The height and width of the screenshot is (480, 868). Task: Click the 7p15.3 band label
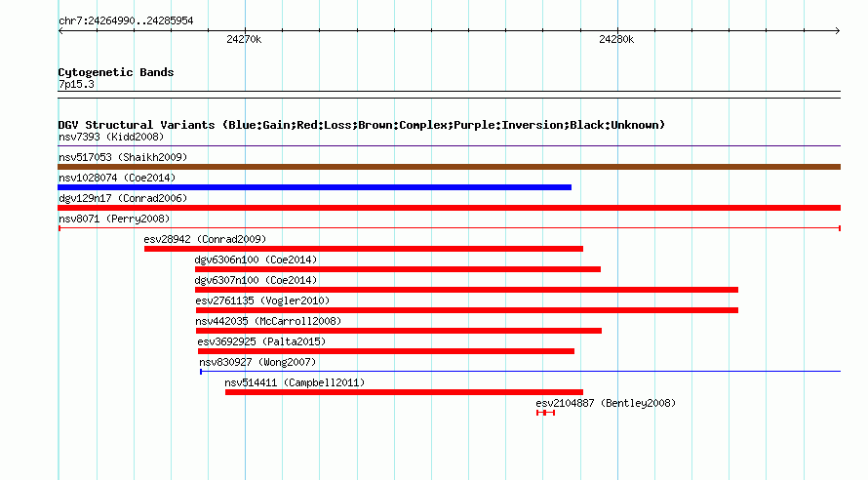(76, 84)
